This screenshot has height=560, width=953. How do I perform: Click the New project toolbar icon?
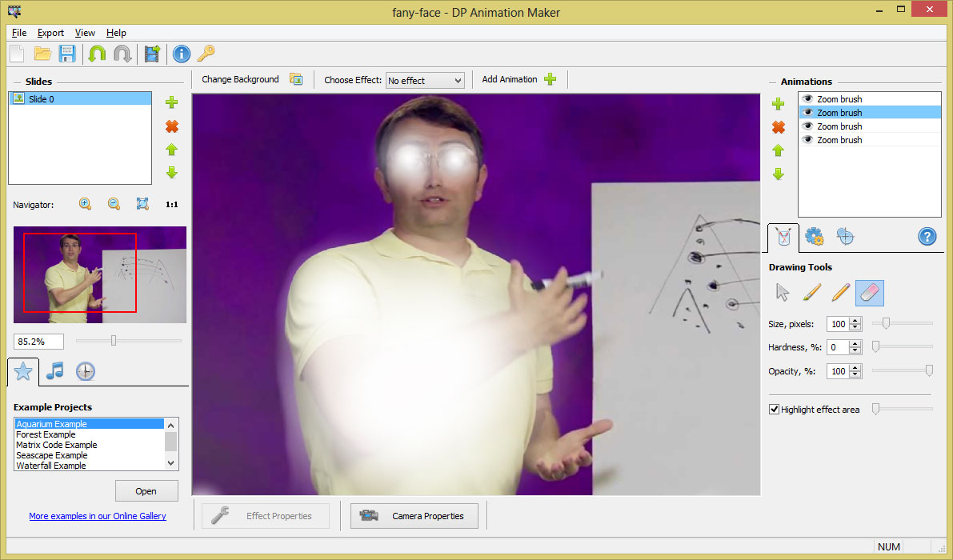coord(17,54)
